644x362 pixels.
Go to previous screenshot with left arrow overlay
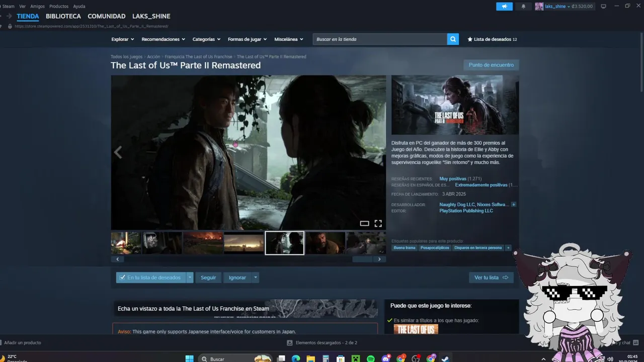[118, 152]
